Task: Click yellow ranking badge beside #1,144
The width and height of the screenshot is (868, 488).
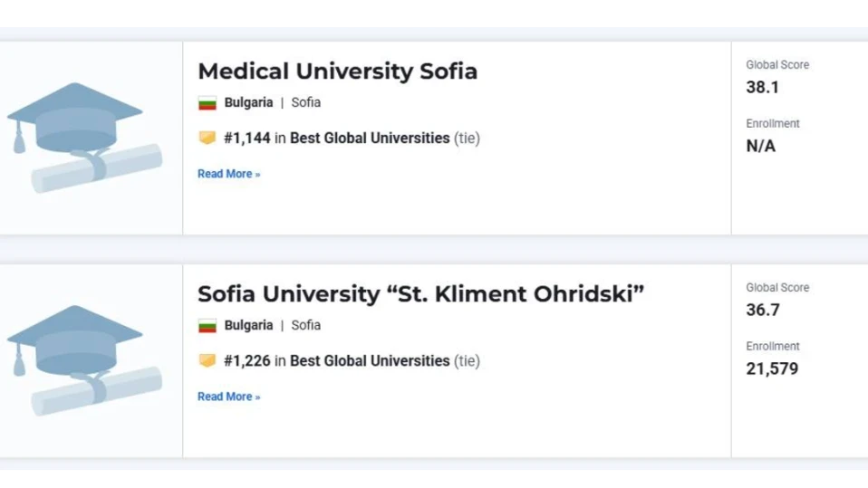Action: tap(207, 138)
